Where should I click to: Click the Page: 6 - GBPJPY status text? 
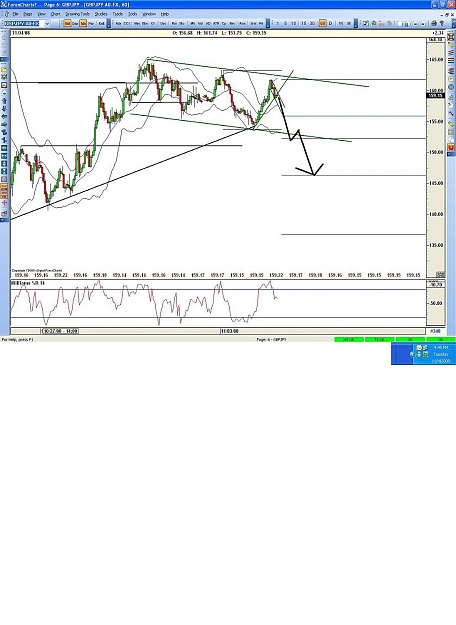pos(271,340)
